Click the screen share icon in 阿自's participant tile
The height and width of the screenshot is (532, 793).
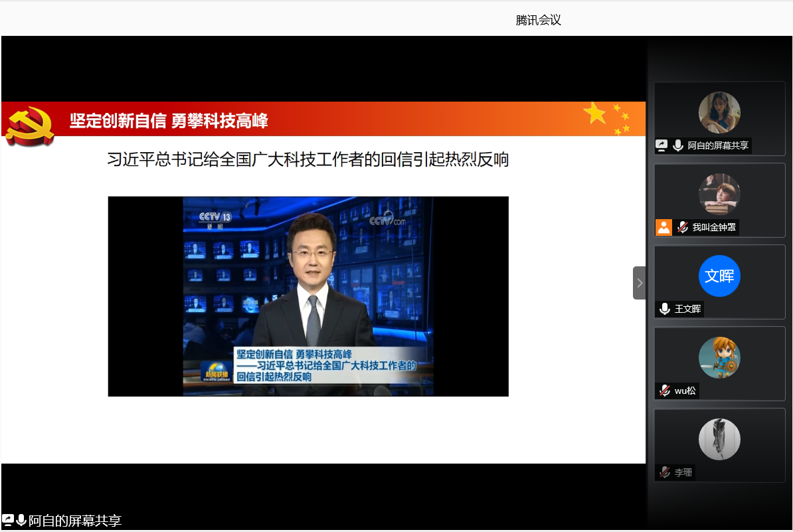[x=661, y=145]
